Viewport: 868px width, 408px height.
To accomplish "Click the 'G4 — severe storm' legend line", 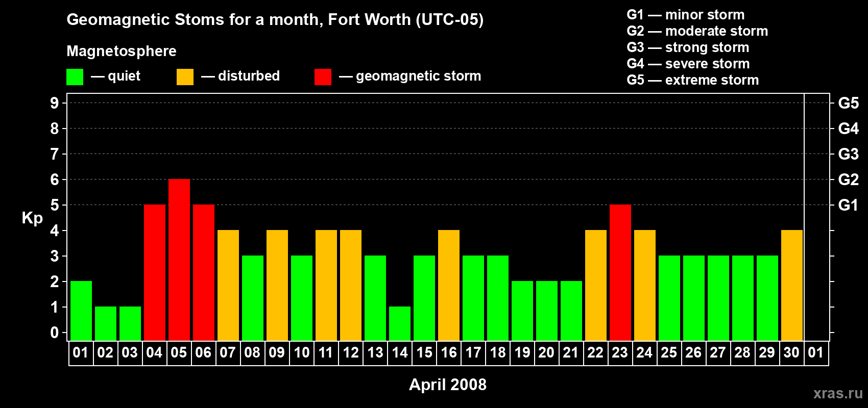I will pyautogui.click(x=688, y=64).
